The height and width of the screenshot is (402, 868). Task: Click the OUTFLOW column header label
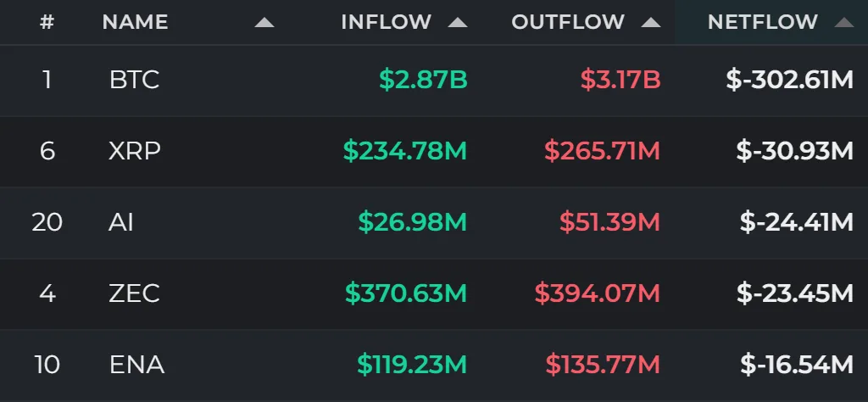568,22
